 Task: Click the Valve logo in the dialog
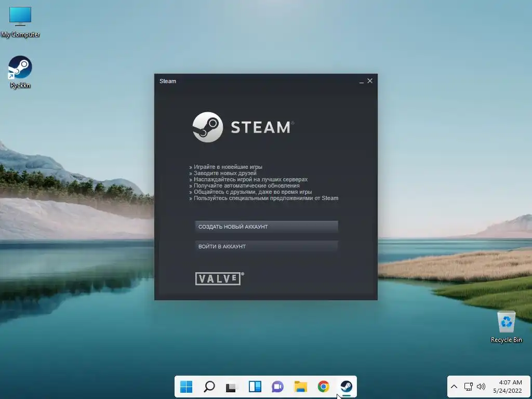[220, 278]
